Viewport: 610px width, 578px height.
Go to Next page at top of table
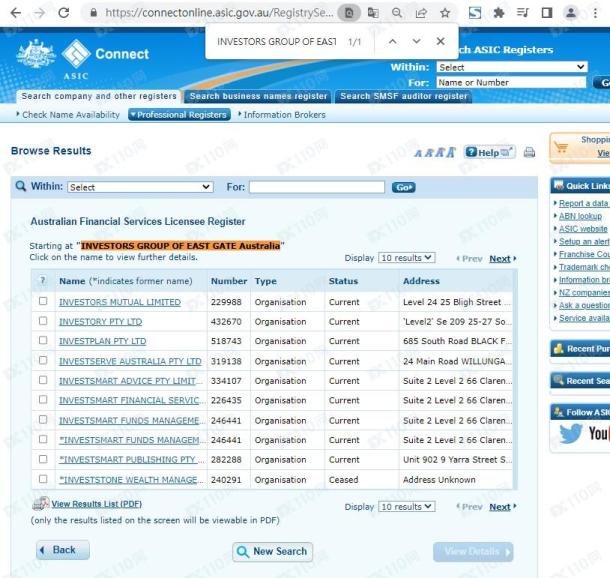[x=500, y=259]
